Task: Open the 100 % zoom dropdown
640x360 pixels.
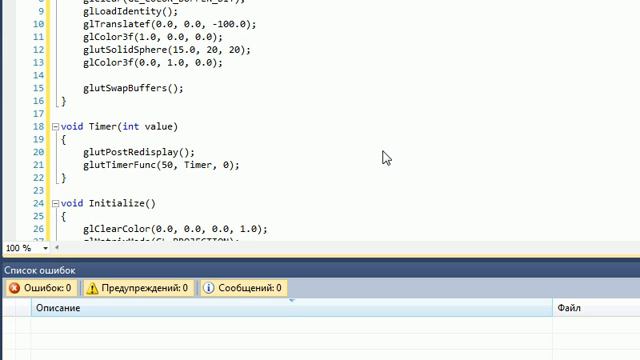Action: (45, 248)
